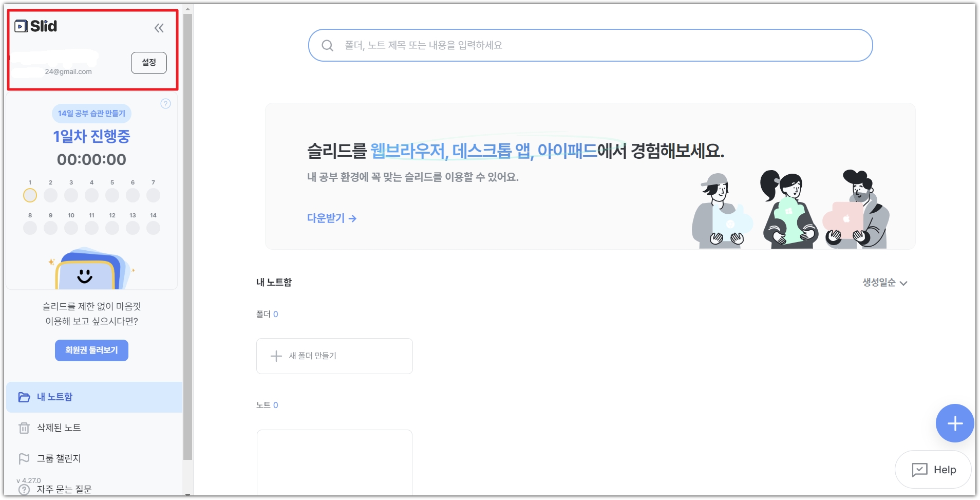
Task: Open the Help chat bubble icon
Action: (x=920, y=469)
